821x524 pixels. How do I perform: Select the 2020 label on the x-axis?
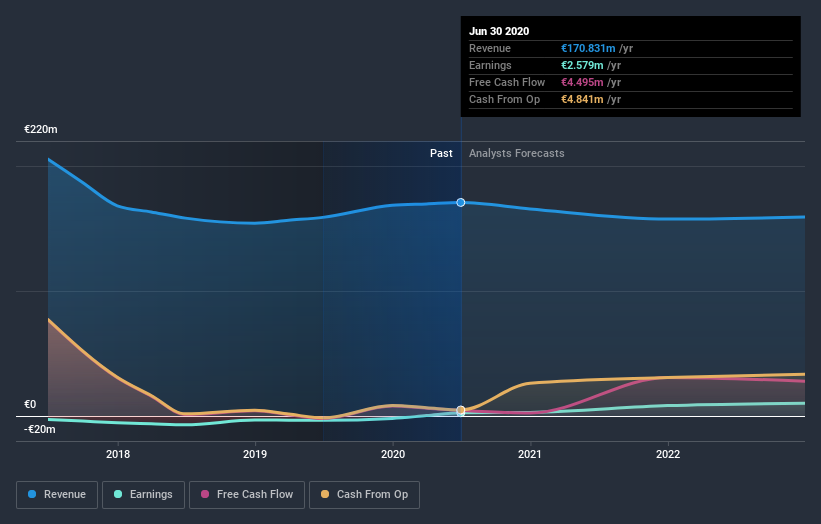pyautogui.click(x=393, y=454)
